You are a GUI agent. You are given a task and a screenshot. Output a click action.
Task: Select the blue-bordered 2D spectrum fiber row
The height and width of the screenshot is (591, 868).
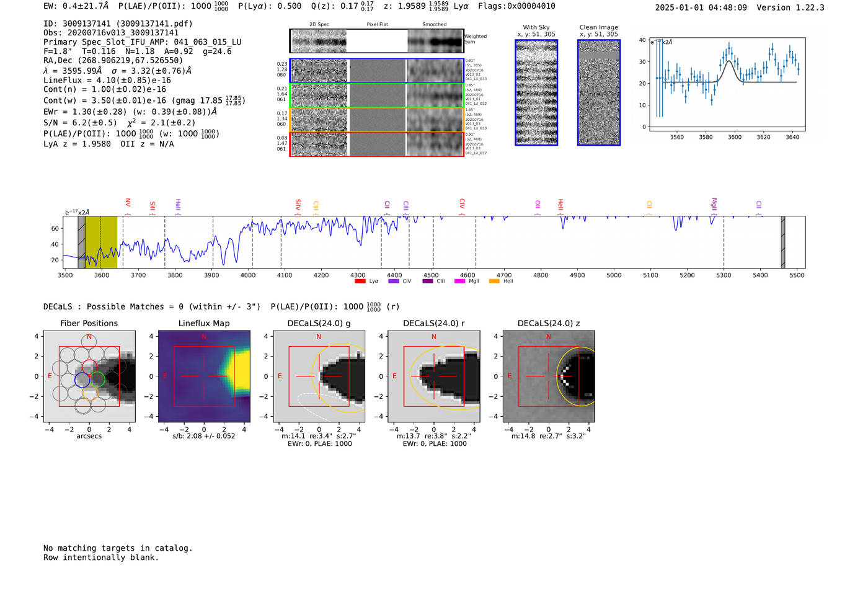click(x=376, y=71)
